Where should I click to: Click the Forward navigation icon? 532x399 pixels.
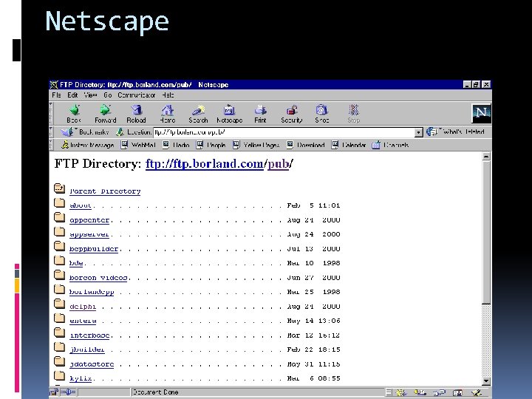pos(105,114)
